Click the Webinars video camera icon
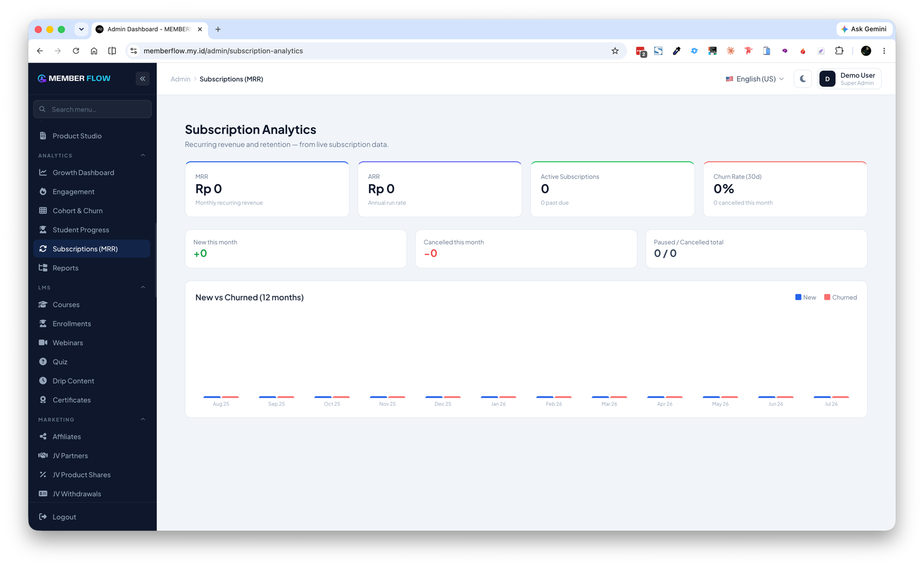 [x=43, y=343]
